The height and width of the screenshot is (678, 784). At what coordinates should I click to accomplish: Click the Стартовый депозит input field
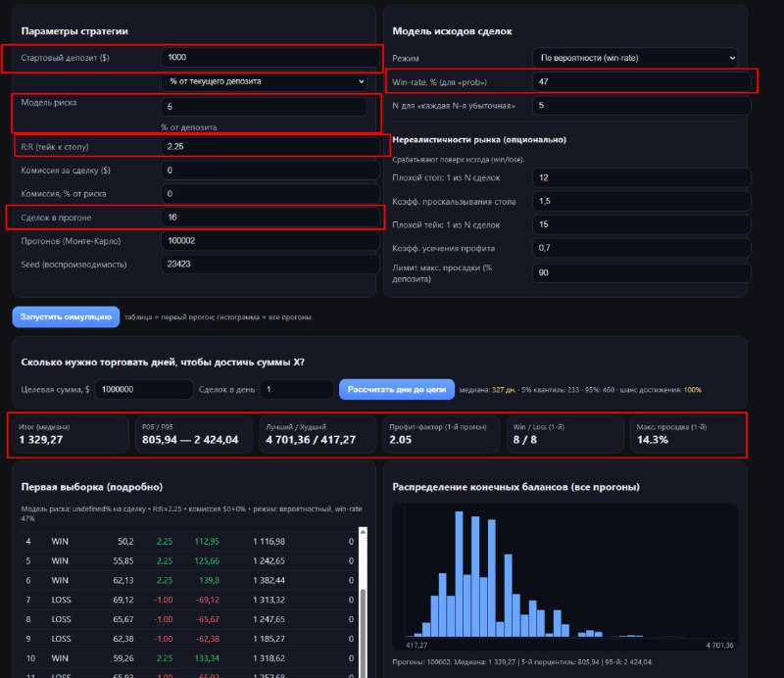269,57
